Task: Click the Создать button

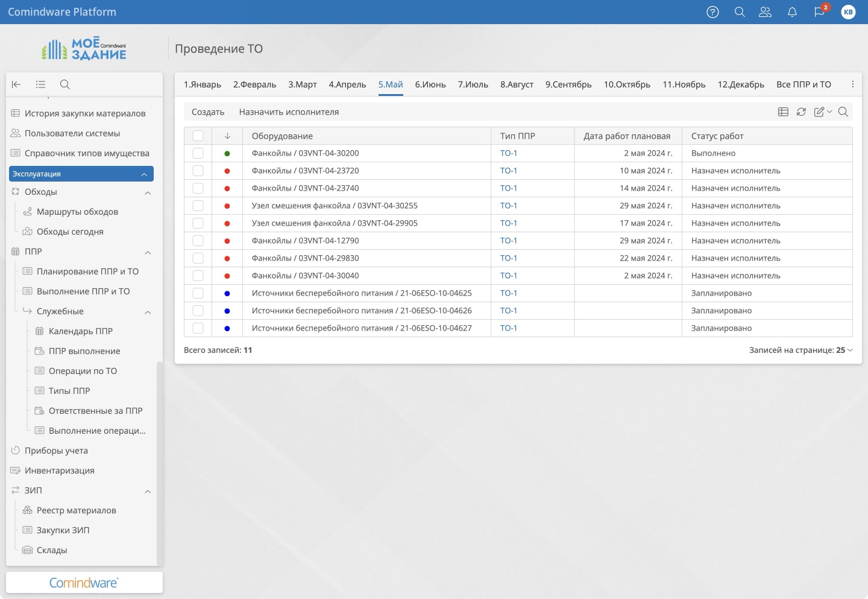Action: (x=208, y=112)
